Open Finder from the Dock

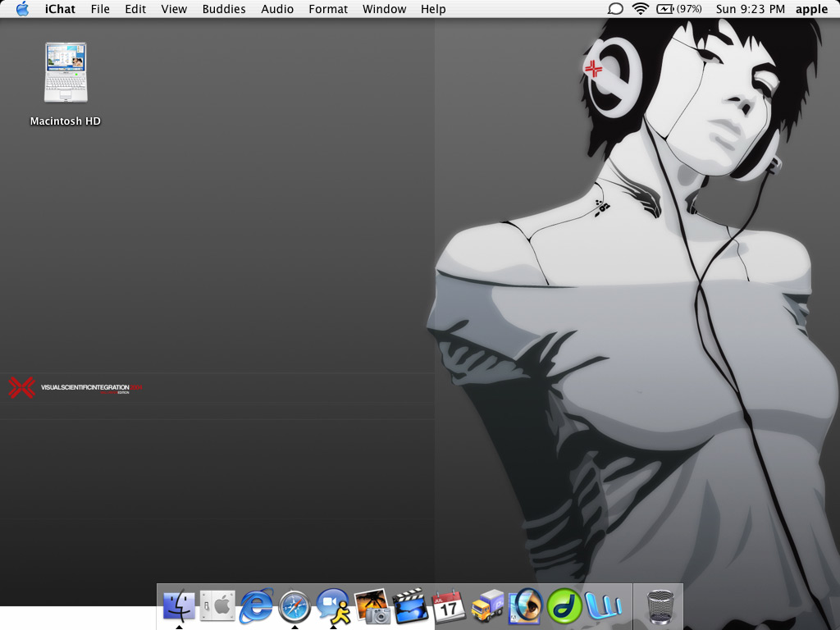[x=179, y=606]
